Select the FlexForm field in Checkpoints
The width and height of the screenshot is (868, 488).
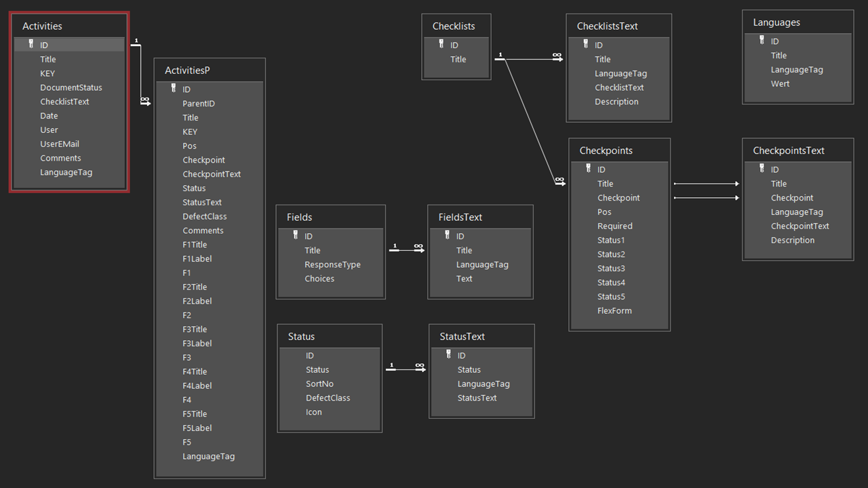[614, 310]
